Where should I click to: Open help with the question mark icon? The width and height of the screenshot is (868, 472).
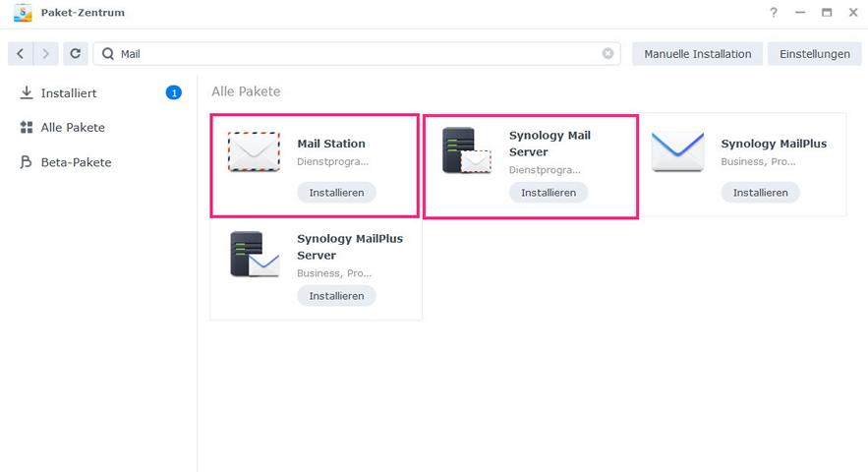pyautogui.click(x=774, y=12)
